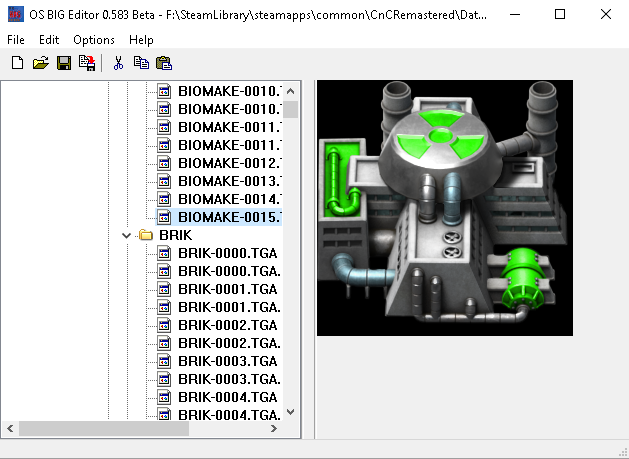The width and height of the screenshot is (629, 459).
Task: Close the OS BIG Editor window
Action: tap(606, 14)
